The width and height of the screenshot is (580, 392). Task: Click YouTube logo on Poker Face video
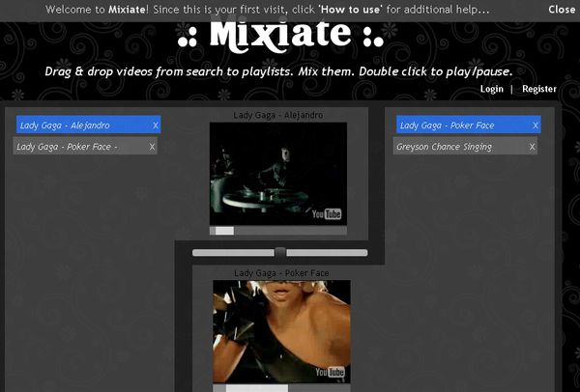point(330,372)
